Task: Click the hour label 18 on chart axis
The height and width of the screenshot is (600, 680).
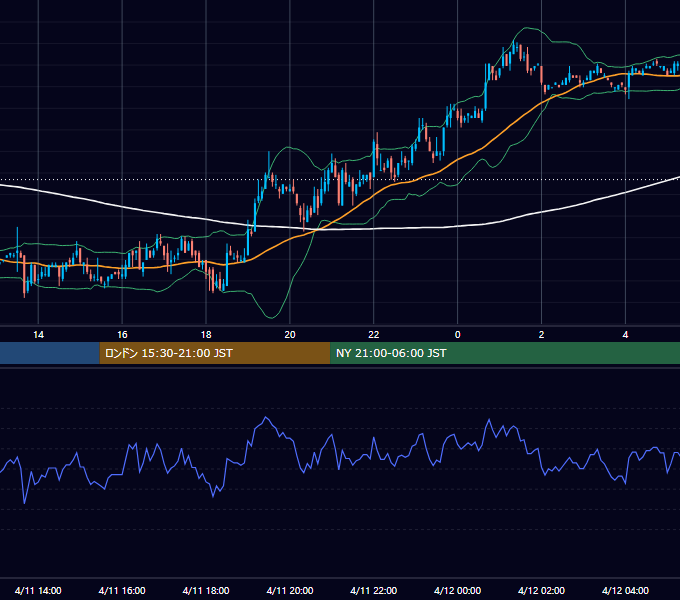Action: [206, 335]
